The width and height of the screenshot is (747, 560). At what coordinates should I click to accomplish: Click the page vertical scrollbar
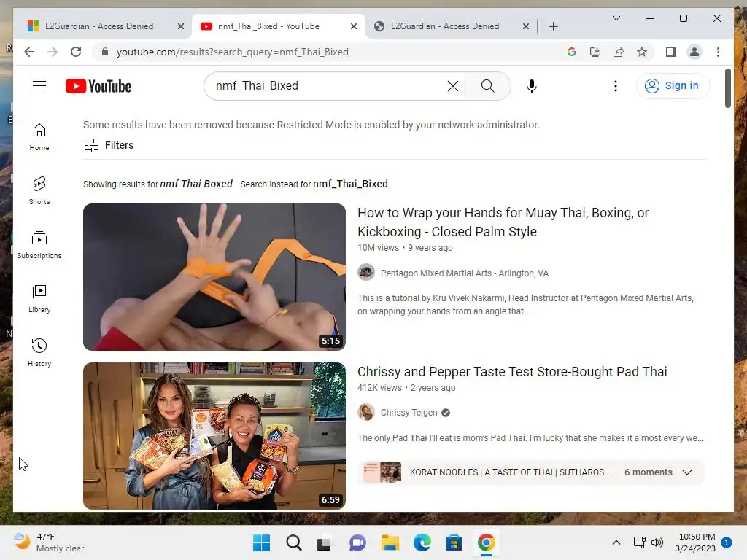727,88
